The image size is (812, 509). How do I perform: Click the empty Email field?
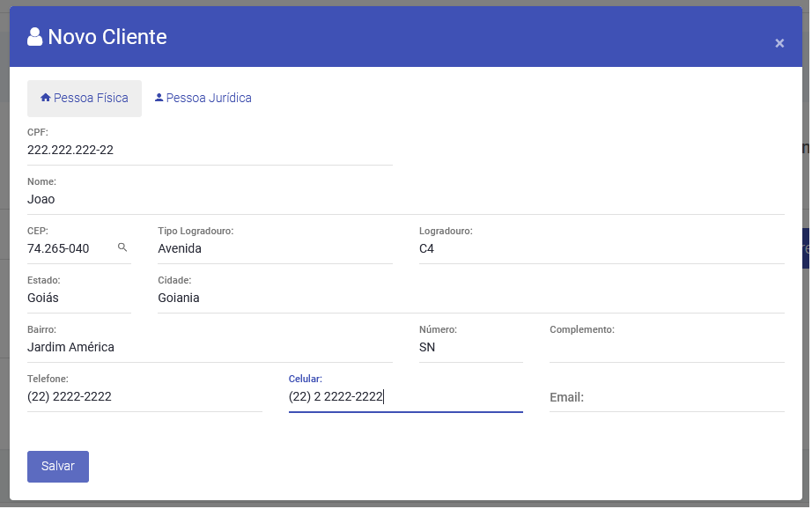[666, 398]
